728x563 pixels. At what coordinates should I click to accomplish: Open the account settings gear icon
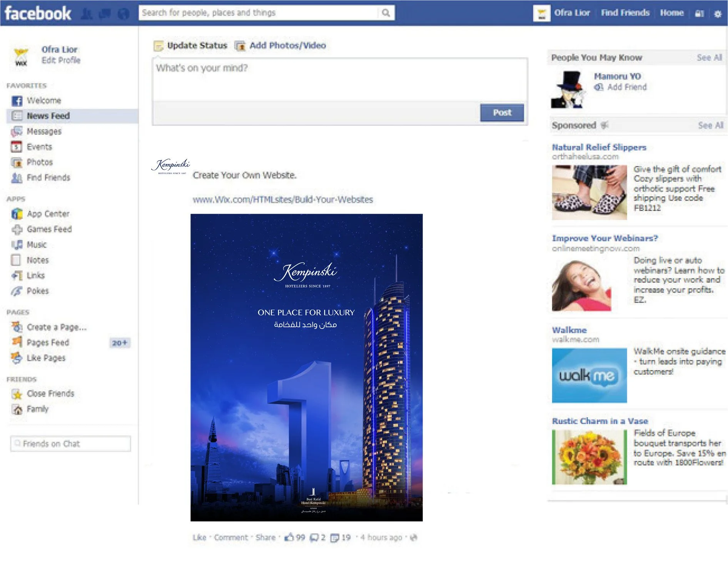pyautogui.click(x=718, y=14)
